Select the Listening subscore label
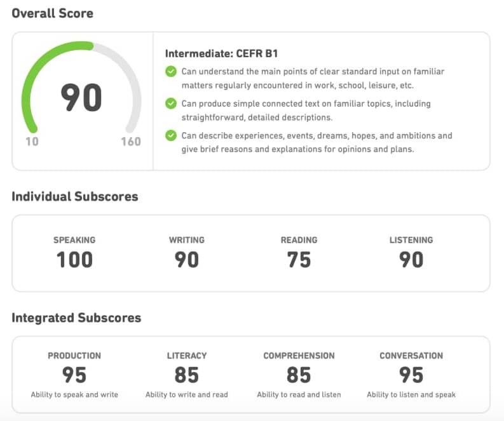The height and width of the screenshot is (421, 504). pyautogui.click(x=411, y=240)
